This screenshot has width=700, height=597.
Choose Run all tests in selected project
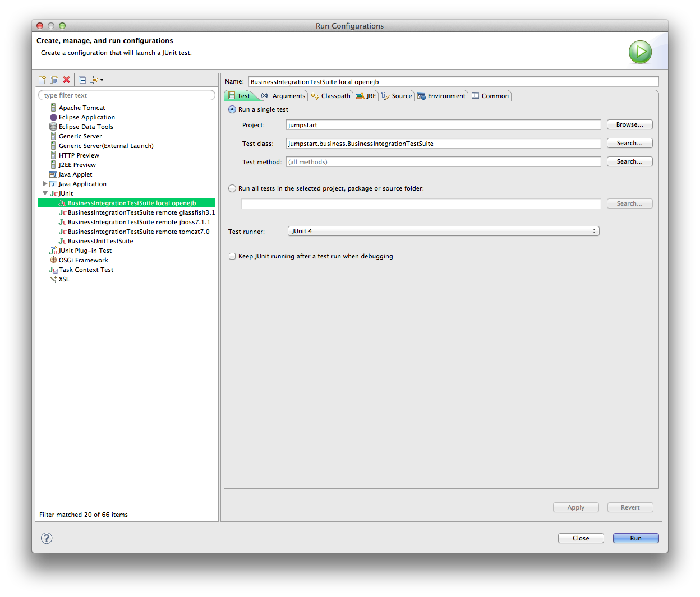coord(232,189)
